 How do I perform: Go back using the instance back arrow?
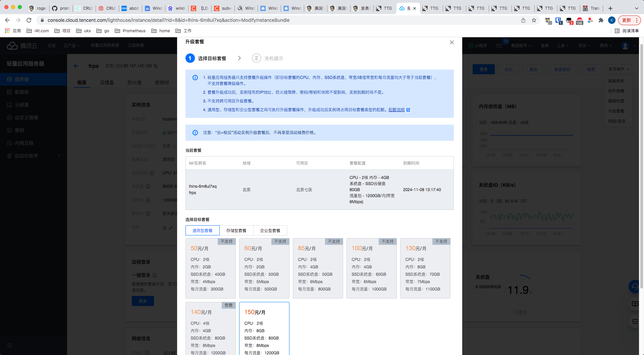[76, 66]
